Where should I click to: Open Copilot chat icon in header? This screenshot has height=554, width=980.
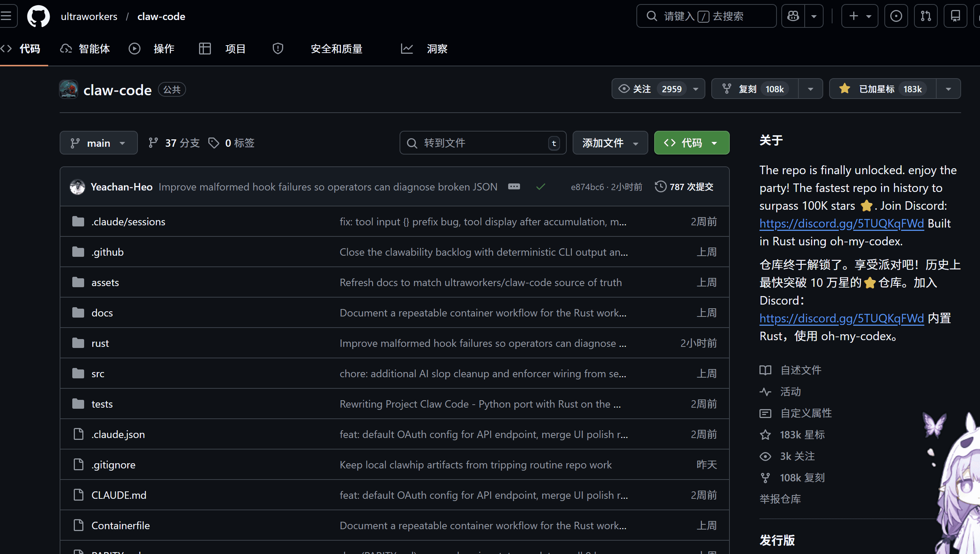point(793,16)
